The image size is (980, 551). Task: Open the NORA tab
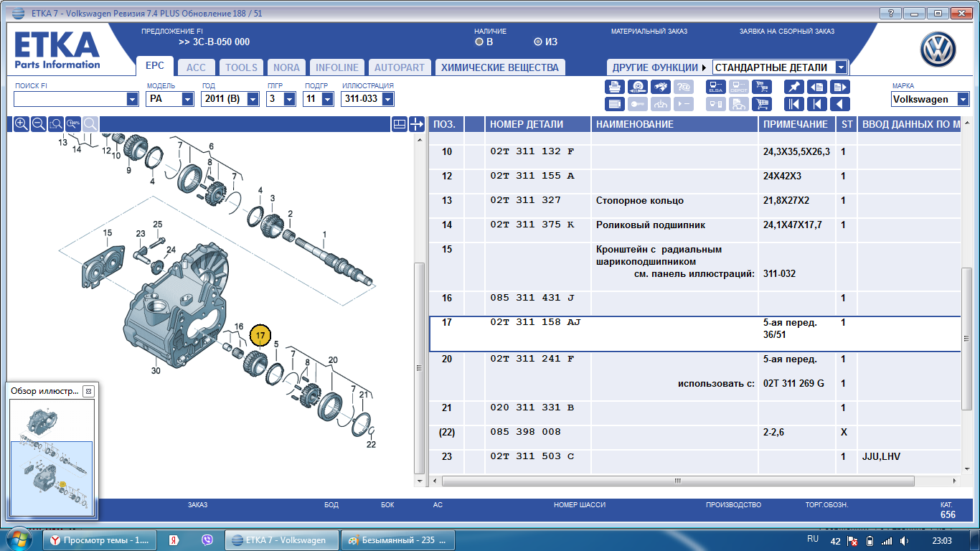[x=287, y=67]
